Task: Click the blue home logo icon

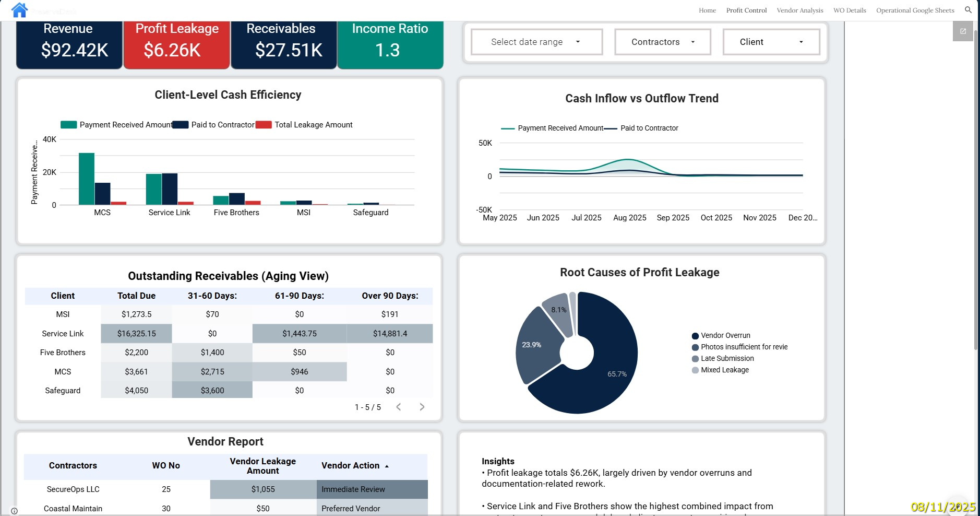Action: click(x=19, y=9)
